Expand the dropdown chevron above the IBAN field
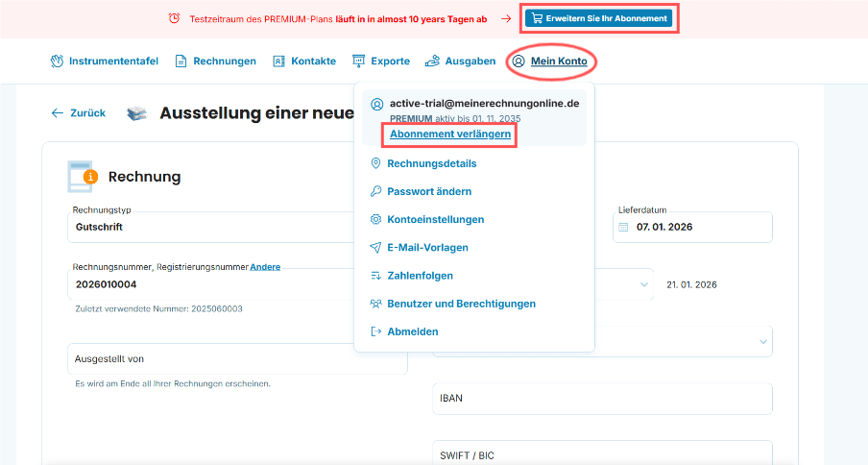This screenshot has height=465, width=868. [x=762, y=342]
